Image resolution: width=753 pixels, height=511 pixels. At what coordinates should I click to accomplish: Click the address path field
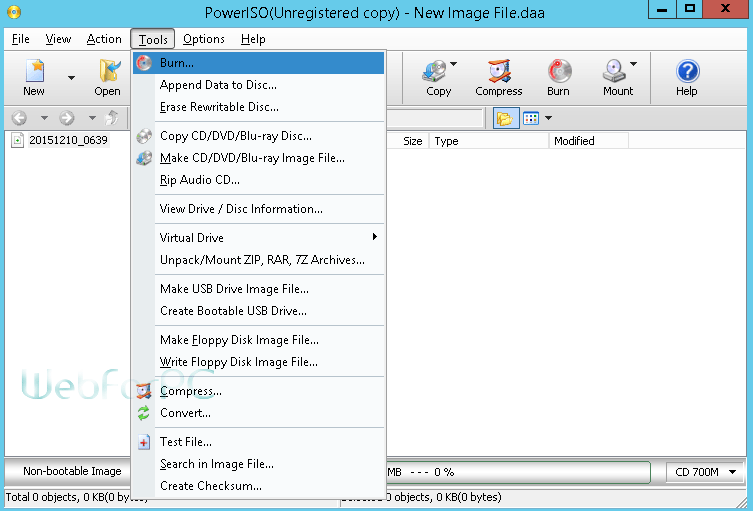point(434,118)
